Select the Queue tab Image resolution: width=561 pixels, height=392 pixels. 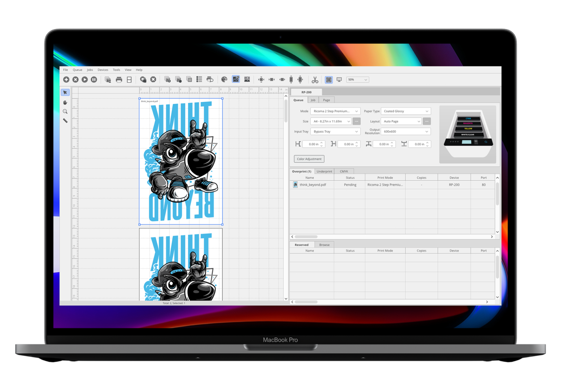(298, 100)
